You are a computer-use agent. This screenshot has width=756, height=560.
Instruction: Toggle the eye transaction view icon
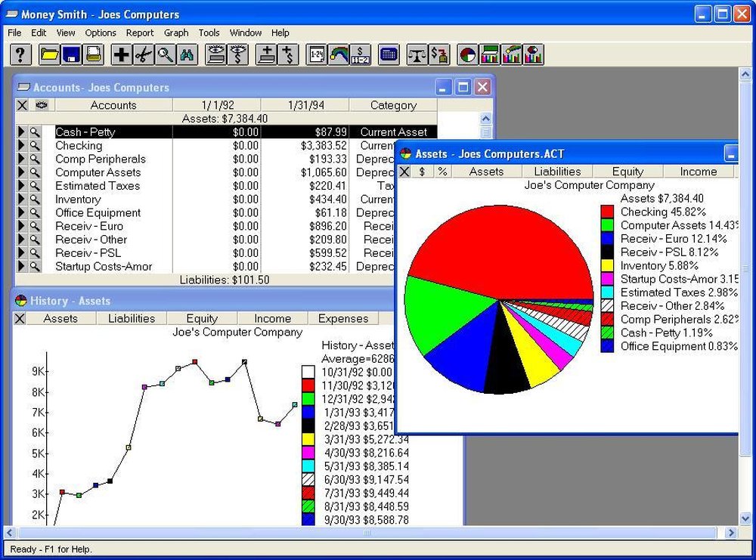[x=42, y=105]
